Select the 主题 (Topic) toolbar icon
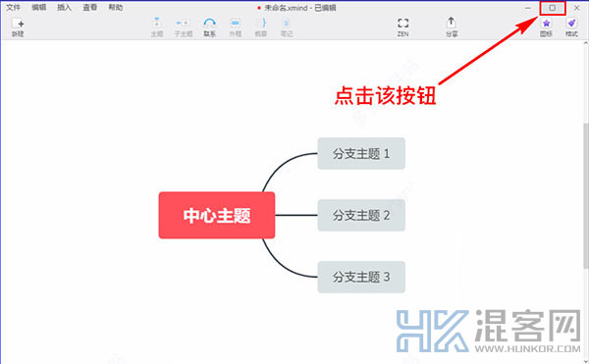This screenshot has height=364, width=589. tap(157, 26)
